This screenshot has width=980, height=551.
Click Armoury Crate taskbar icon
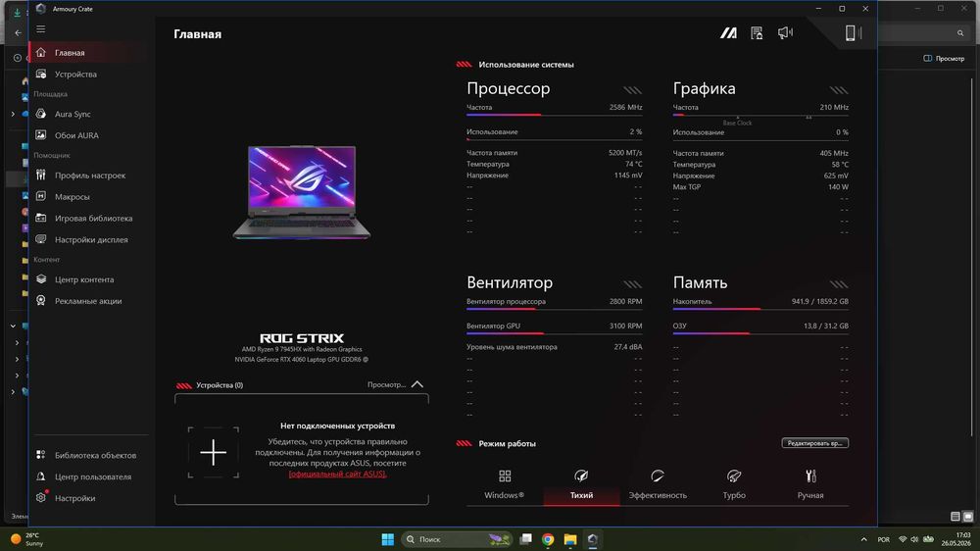click(x=593, y=539)
